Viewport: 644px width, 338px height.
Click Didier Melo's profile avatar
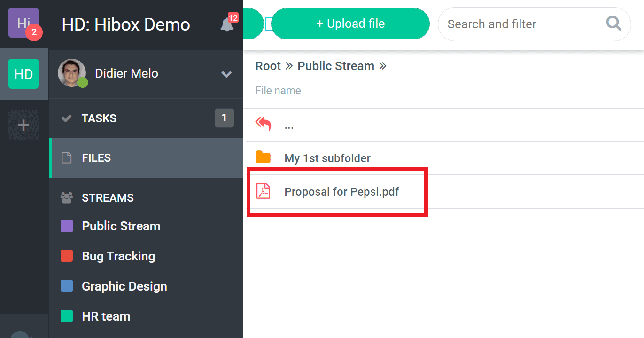click(x=72, y=73)
